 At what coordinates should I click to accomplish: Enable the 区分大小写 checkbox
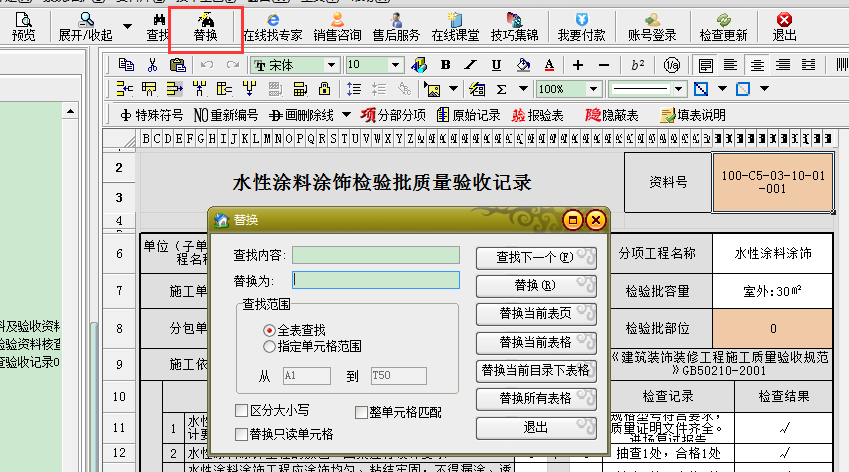point(241,410)
